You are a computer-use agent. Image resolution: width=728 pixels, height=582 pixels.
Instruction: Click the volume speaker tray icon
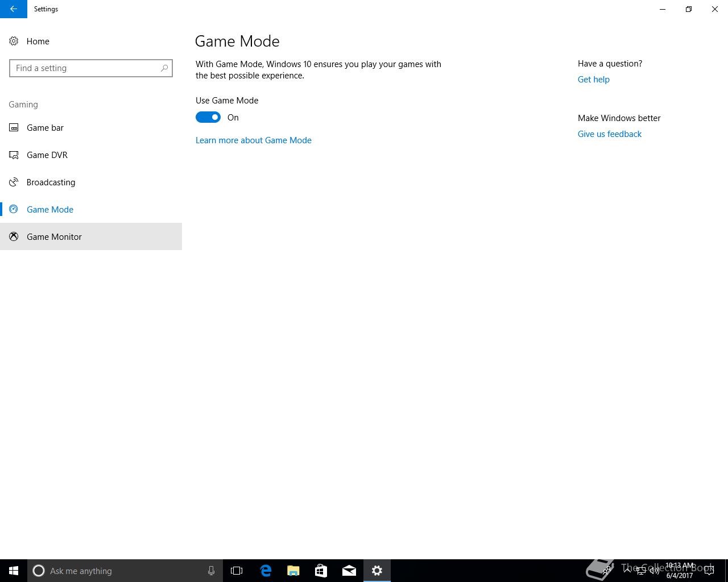655,571
